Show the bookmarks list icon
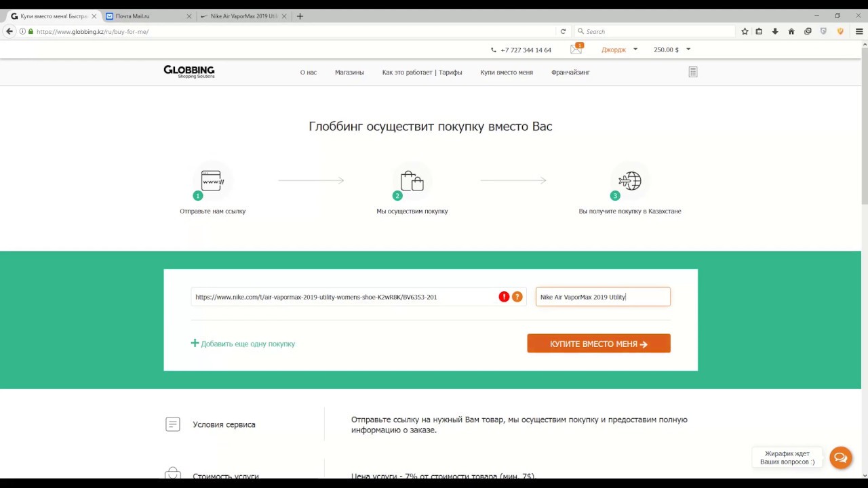 click(759, 31)
